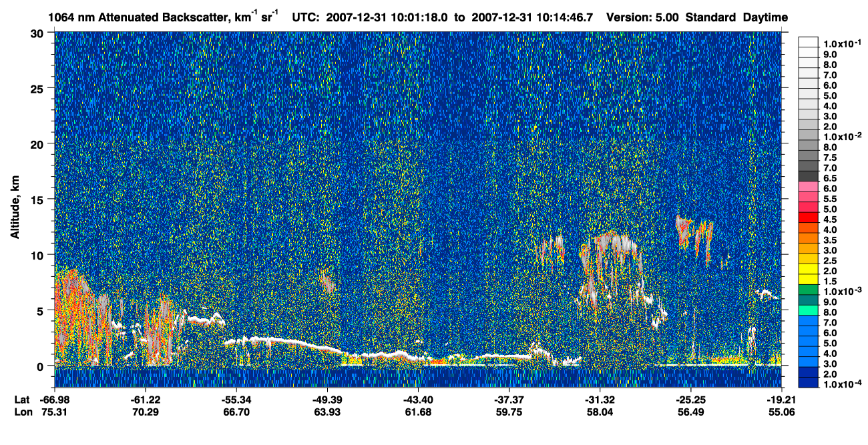Image resolution: width=868 pixels, height=445 pixels.
Task: Click latitude value '-37.37'
Action: [x=509, y=400]
